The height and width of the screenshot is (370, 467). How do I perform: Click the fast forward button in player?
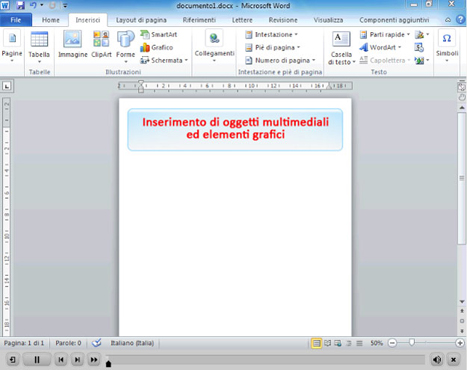[x=94, y=359]
